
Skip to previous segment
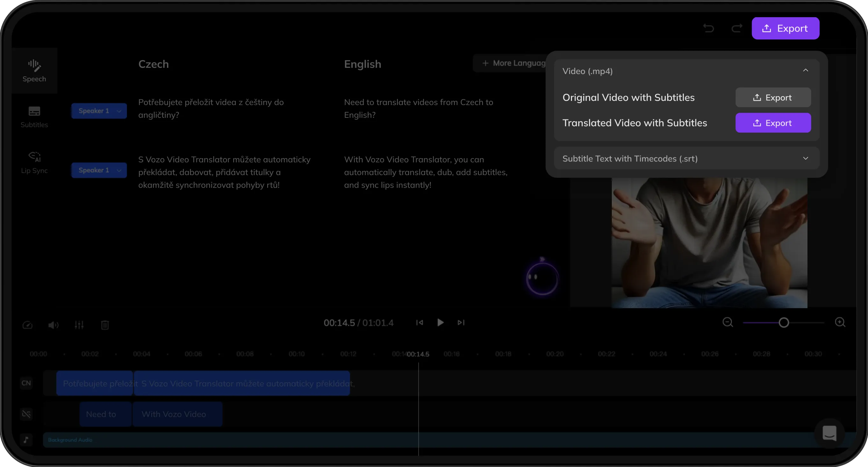pos(420,322)
